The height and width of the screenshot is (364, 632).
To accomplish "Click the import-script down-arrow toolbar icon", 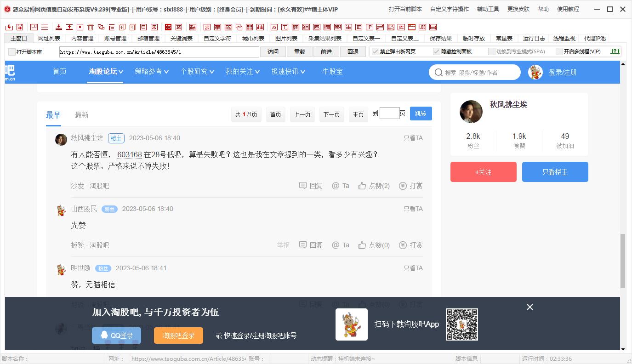I will (x=10, y=27).
